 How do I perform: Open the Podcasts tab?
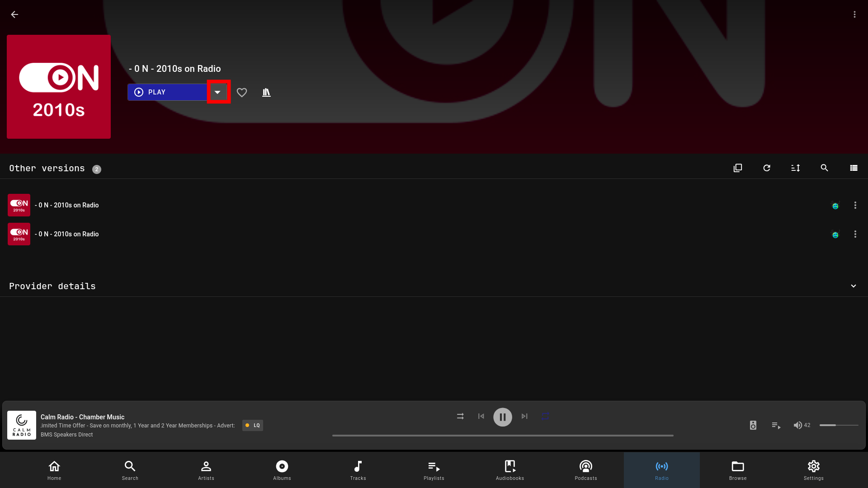pos(586,470)
